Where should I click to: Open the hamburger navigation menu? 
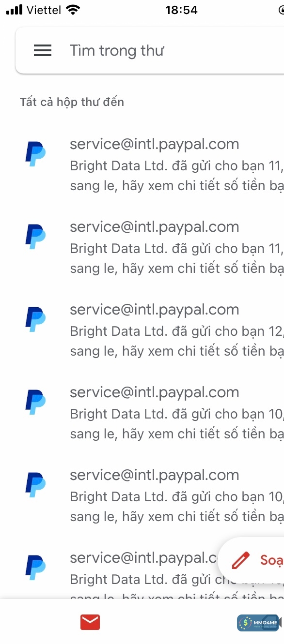[43, 50]
